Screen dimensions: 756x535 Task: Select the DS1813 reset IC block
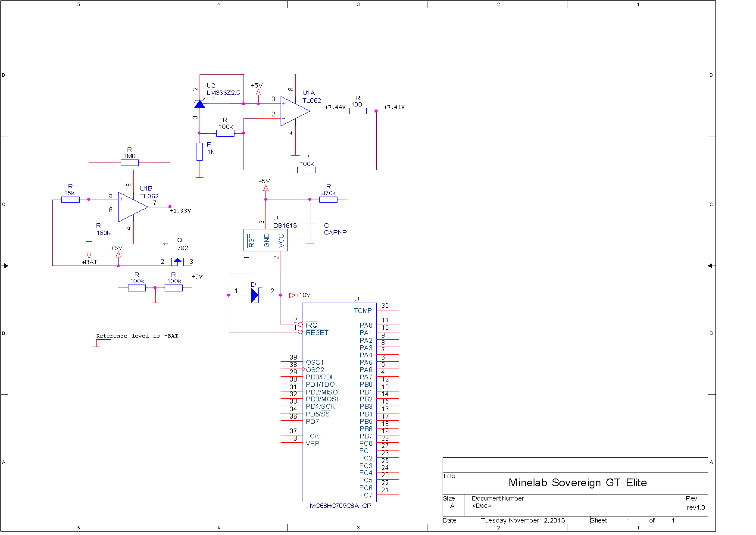click(x=266, y=240)
